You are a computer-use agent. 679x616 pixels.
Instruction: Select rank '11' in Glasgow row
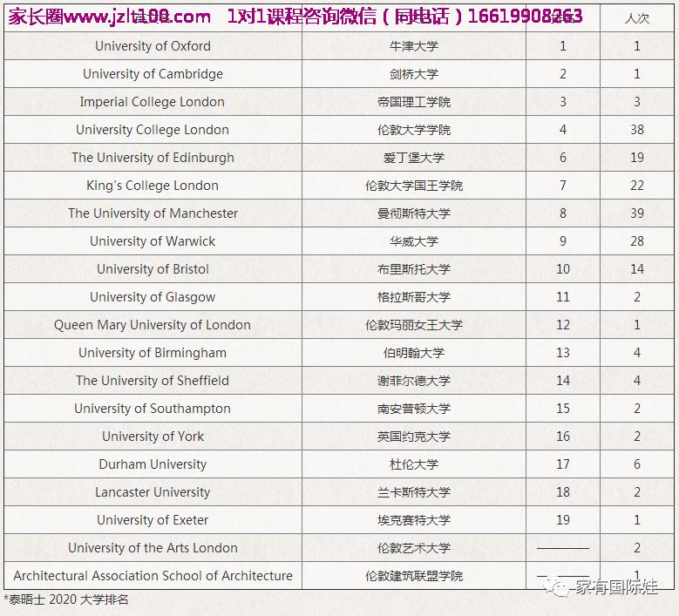[563, 297]
